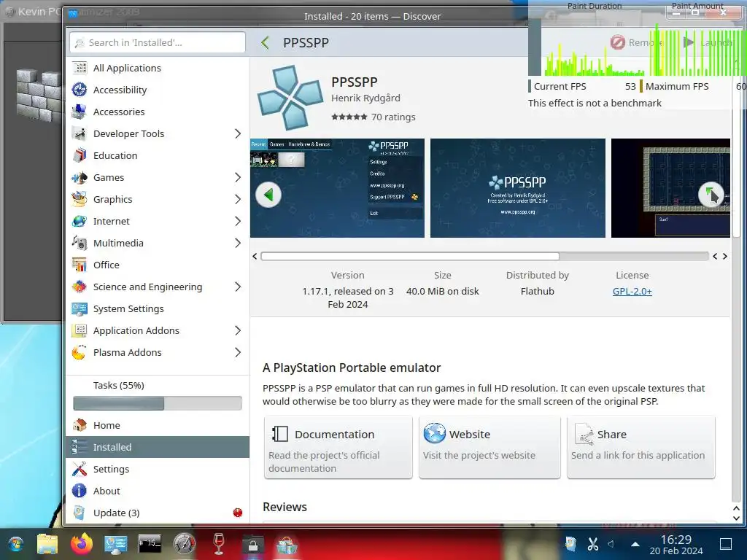Screen dimensions: 747x560
Task: Expand Science and Engineering subcategories
Action: click(x=238, y=287)
